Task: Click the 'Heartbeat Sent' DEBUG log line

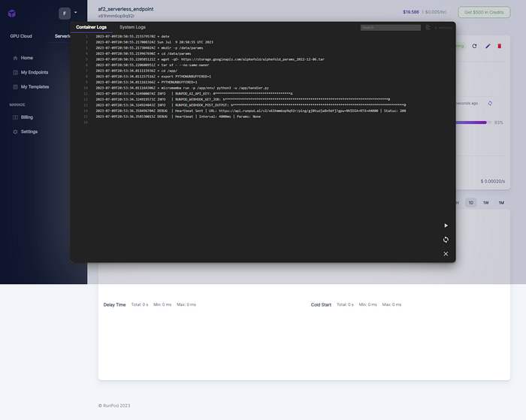Action: click(251, 110)
